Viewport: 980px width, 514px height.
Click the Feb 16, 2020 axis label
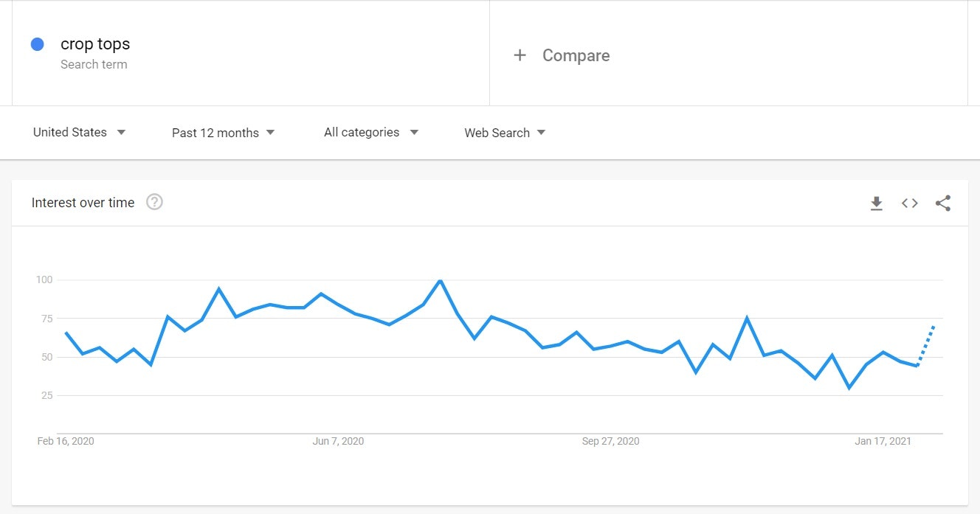click(66, 442)
